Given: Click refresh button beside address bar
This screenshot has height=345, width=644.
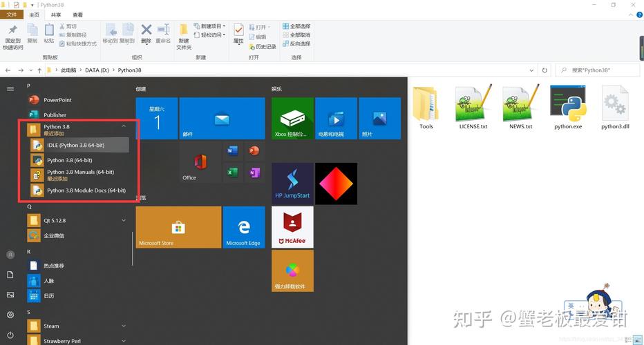Looking at the screenshot, I should pos(544,70).
